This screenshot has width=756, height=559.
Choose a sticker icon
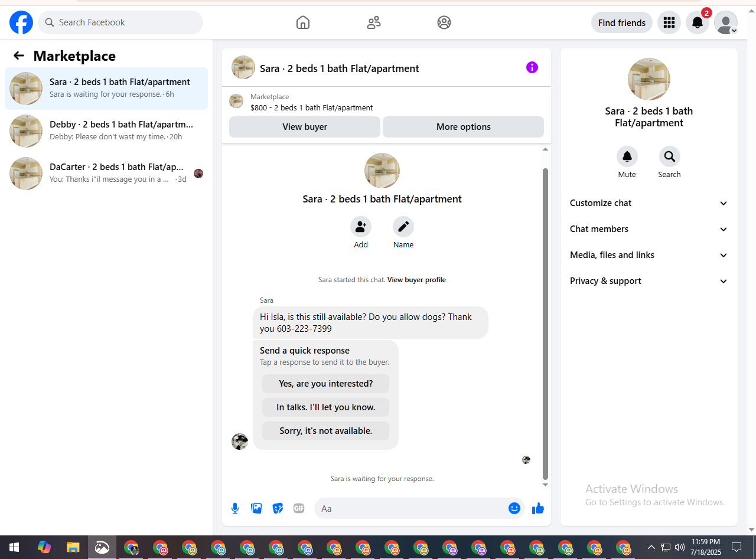[x=278, y=508]
